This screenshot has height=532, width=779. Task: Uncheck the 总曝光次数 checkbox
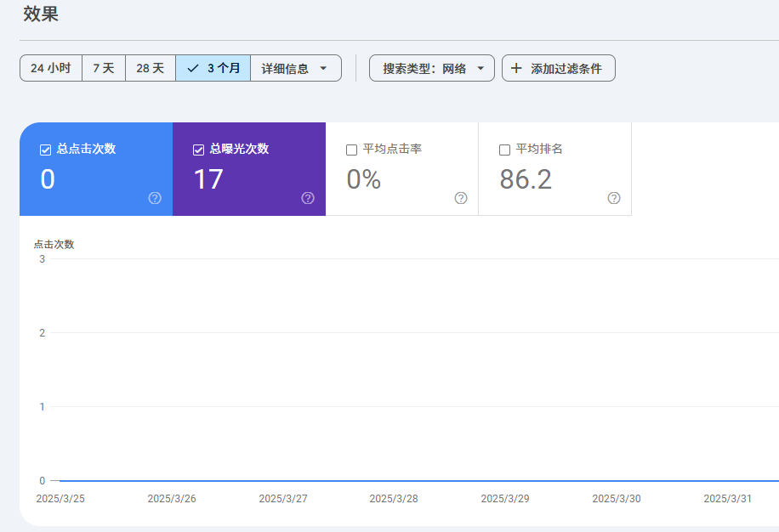pyautogui.click(x=199, y=150)
